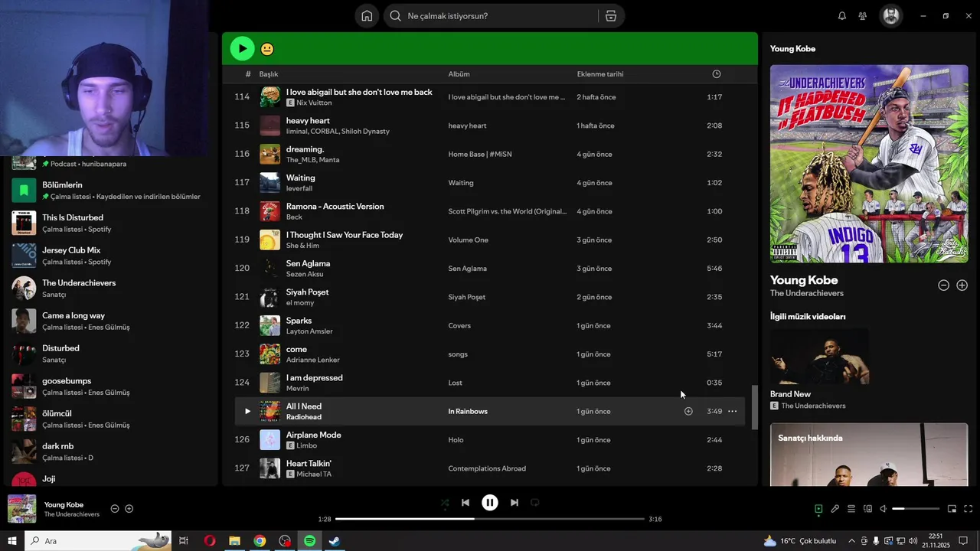Open the friend activity icon
This screenshot has height=551, width=980.
[x=863, y=16]
